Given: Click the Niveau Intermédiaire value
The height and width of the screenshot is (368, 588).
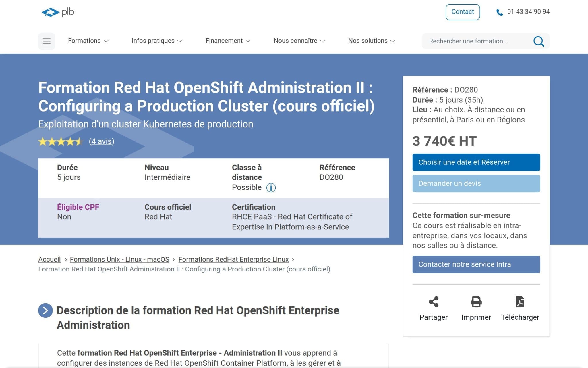Looking at the screenshot, I should point(167,177).
